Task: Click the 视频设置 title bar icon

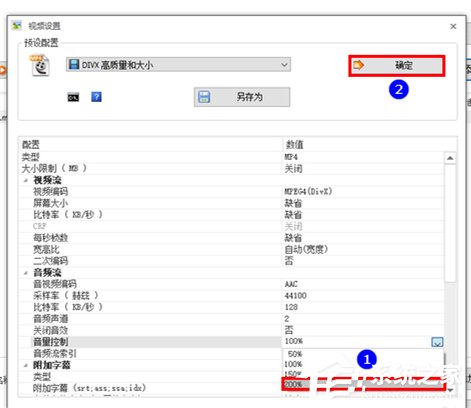Action: [x=16, y=25]
